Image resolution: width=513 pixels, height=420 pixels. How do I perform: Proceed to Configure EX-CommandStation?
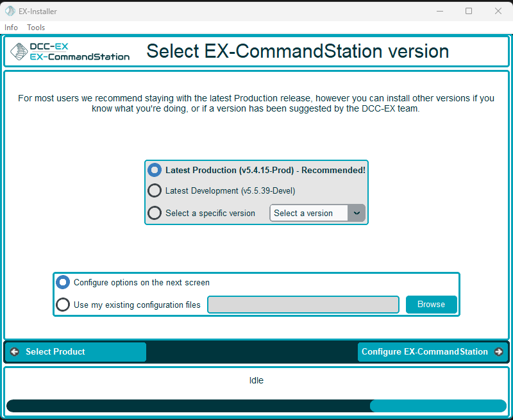[432, 352]
